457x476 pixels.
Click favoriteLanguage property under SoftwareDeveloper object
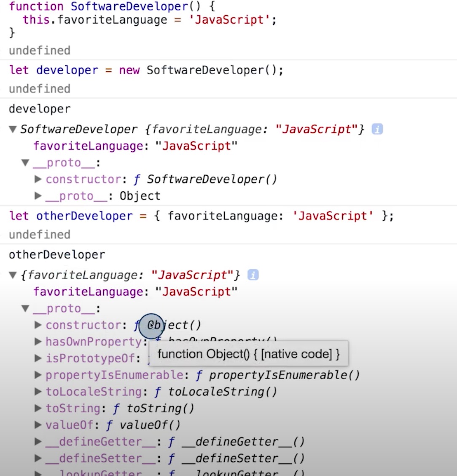tap(135, 146)
